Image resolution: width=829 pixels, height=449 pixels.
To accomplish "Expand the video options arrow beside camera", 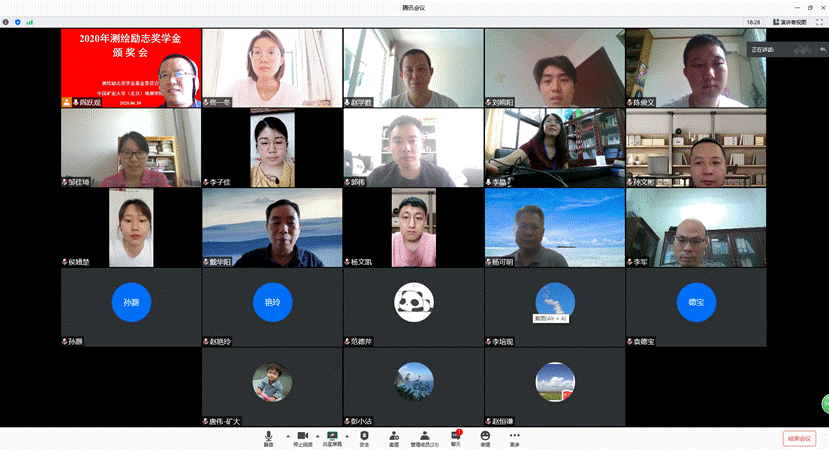I will 319,437.
